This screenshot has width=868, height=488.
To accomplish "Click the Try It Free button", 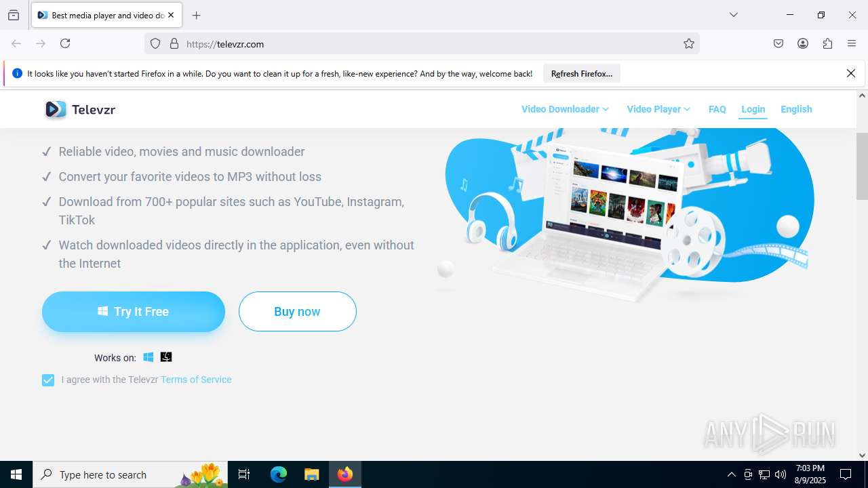I will point(134,312).
